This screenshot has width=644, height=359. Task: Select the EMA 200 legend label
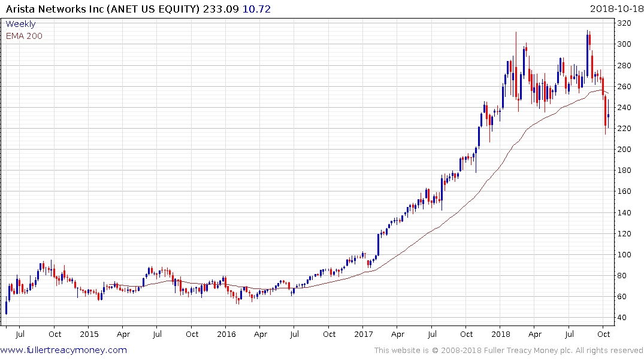click(24, 36)
